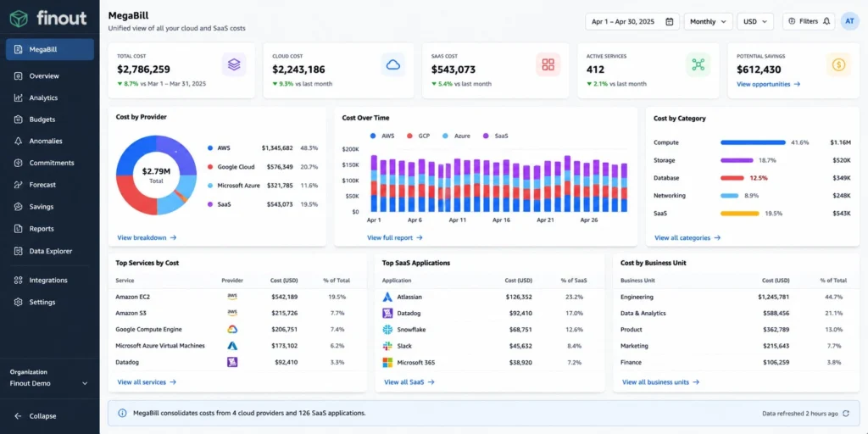Click the Finout logo icon

click(x=19, y=19)
